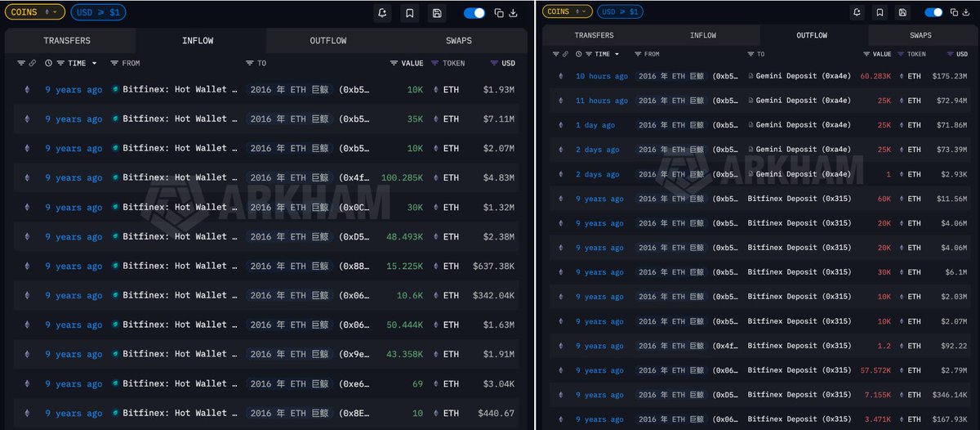Click the save disk icon in the Inflow view

click(x=437, y=13)
